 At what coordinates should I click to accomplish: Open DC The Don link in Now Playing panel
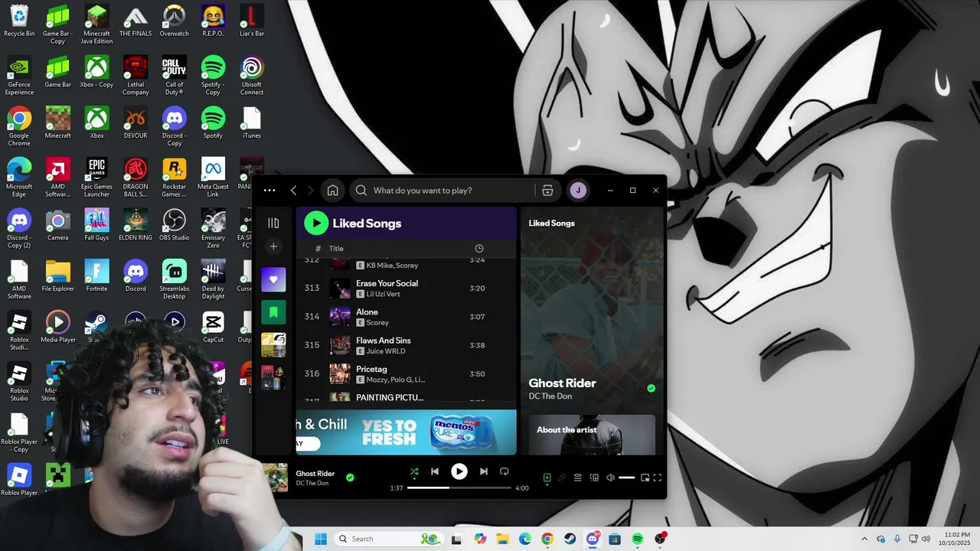click(x=550, y=396)
